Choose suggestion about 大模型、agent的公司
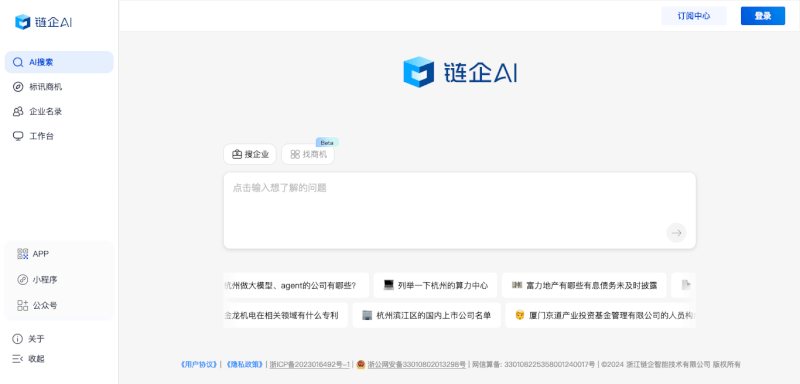 tap(296, 285)
